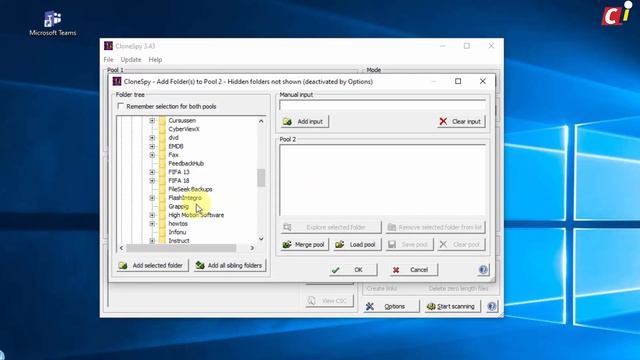Open the Update menu in CloneSpy

click(131, 60)
